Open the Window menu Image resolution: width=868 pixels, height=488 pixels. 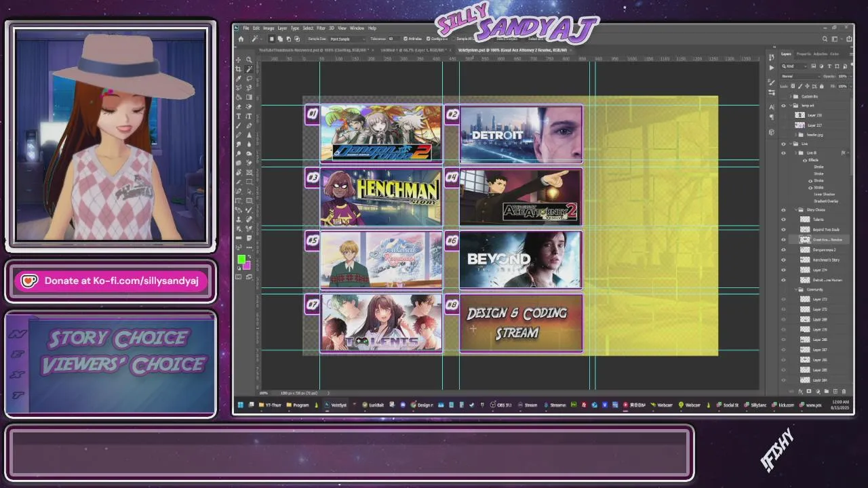(357, 28)
